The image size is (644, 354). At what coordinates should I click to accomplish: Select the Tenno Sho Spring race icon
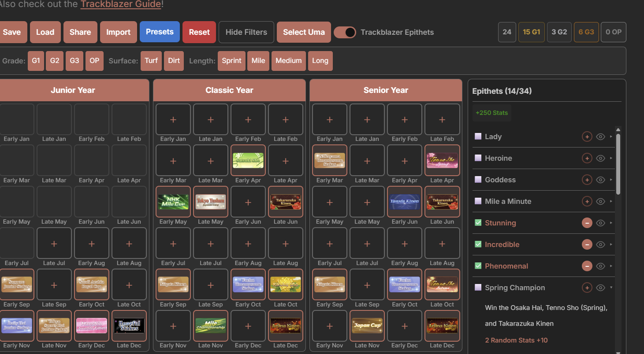pos(442,161)
